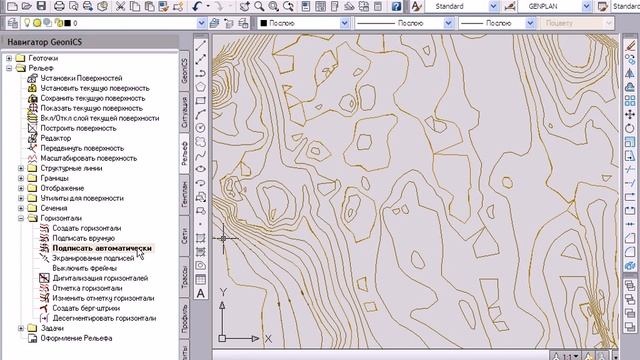Open the Undo history dropdown arrow
640x360 pixels.
coord(208,6)
